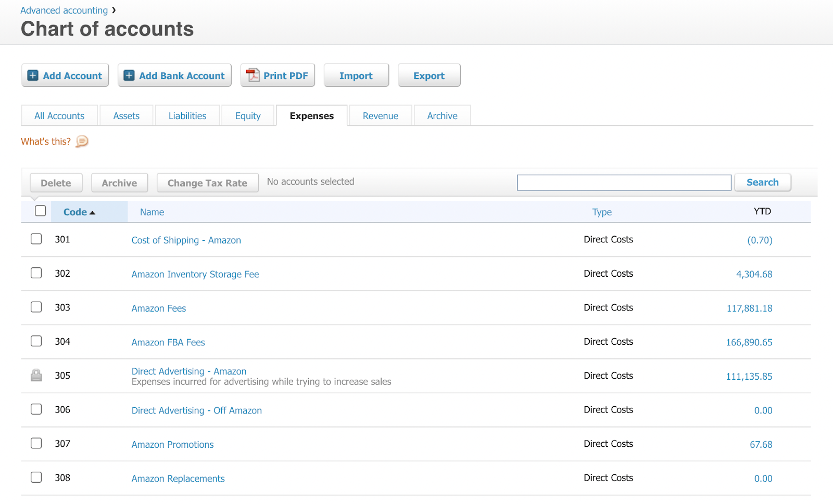Click the 0.00 amount for account 308

[x=763, y=479]
